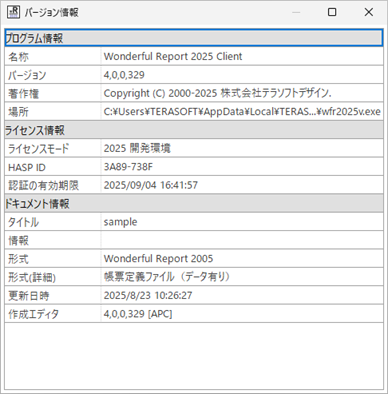This screenshot has height=394, width=388.
Task: Click the Wonderful Report 2005 value
Action: click(x=158, y=259)
